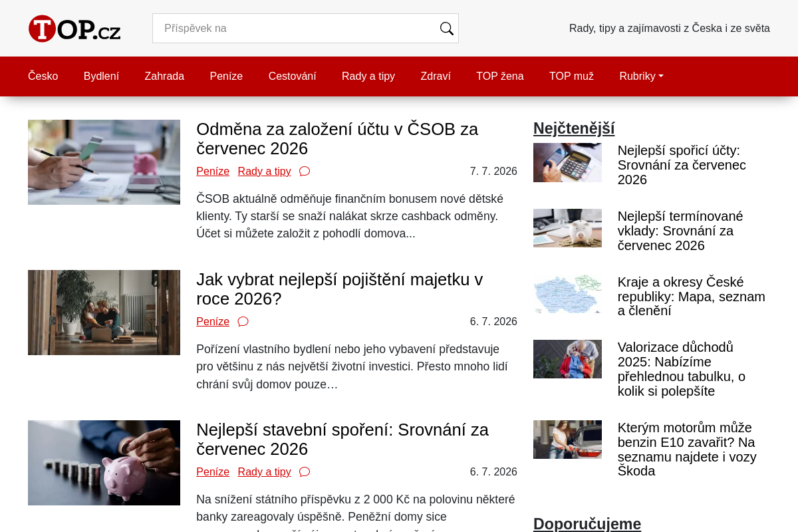Open the Rady a tipy menu section
The width and height of the screenshot is (798, 532).
pyautogui.click(x=368, y=76)
